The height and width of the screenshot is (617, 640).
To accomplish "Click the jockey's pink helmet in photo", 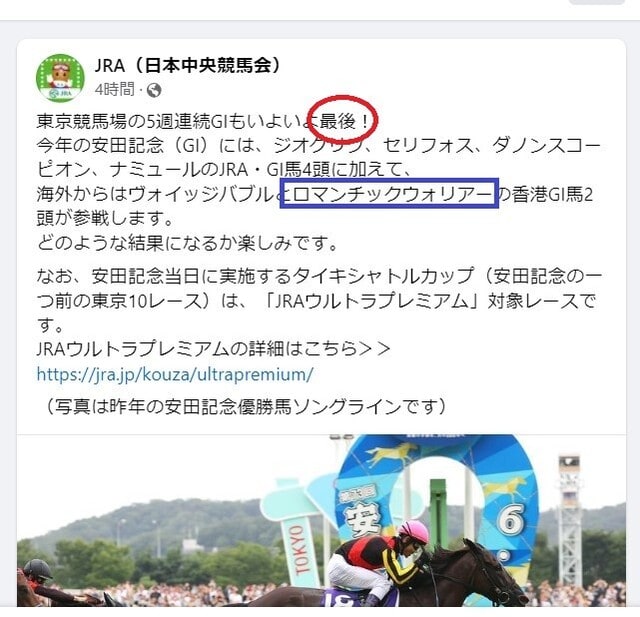I will pos(413,532).
